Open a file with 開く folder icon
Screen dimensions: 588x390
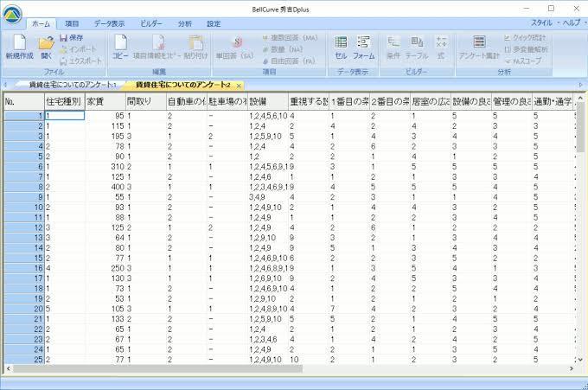point(46,48)
